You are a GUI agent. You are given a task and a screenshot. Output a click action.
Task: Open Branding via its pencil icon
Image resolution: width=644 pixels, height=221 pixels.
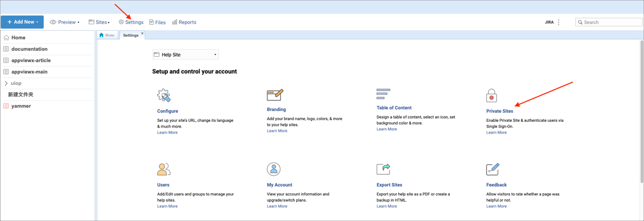coord(275,95)
